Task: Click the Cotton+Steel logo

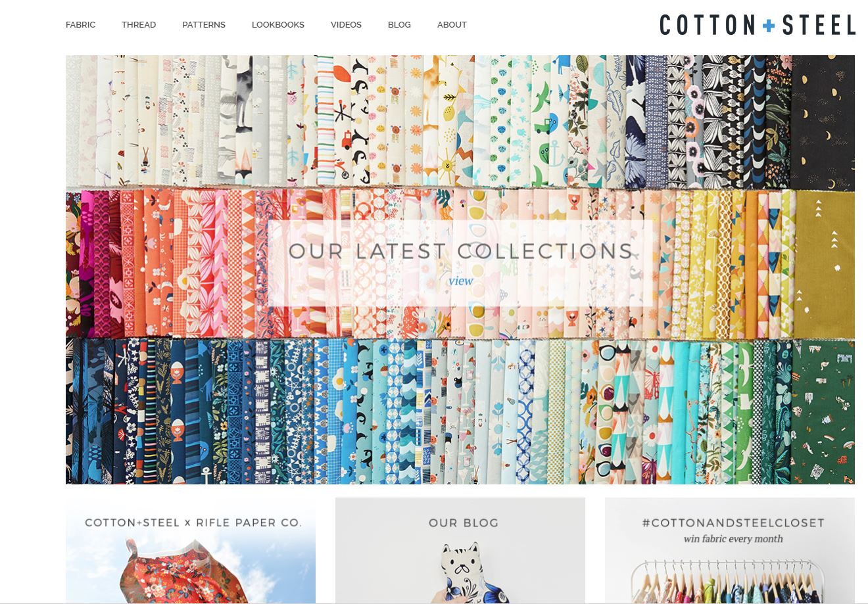Action: (x=758, y=25)
